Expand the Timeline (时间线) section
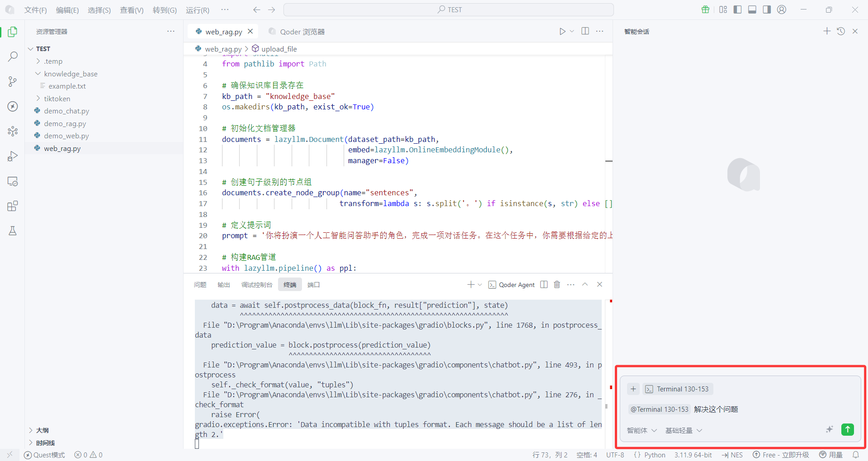The height and width of the screenshot is (461, 868). (31, 443)
